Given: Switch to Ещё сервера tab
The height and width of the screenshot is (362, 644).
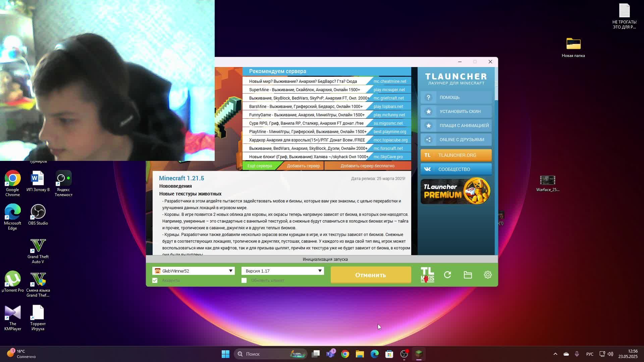Looking at the screenshot, I should (260, 166).
